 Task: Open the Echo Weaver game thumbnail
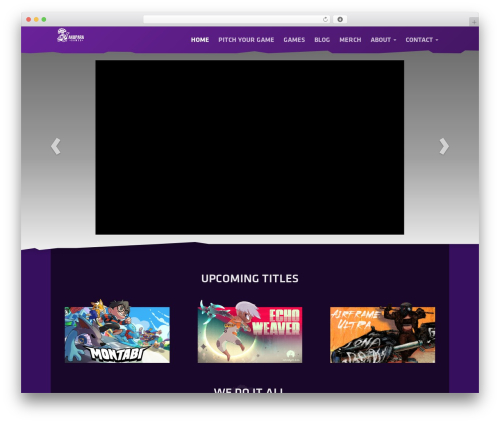click(250, 331)
